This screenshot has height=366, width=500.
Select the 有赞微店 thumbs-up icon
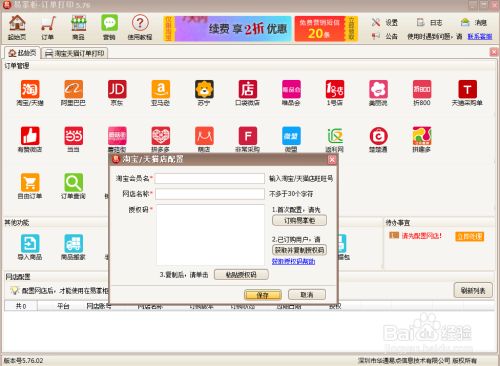pos(30,140)
